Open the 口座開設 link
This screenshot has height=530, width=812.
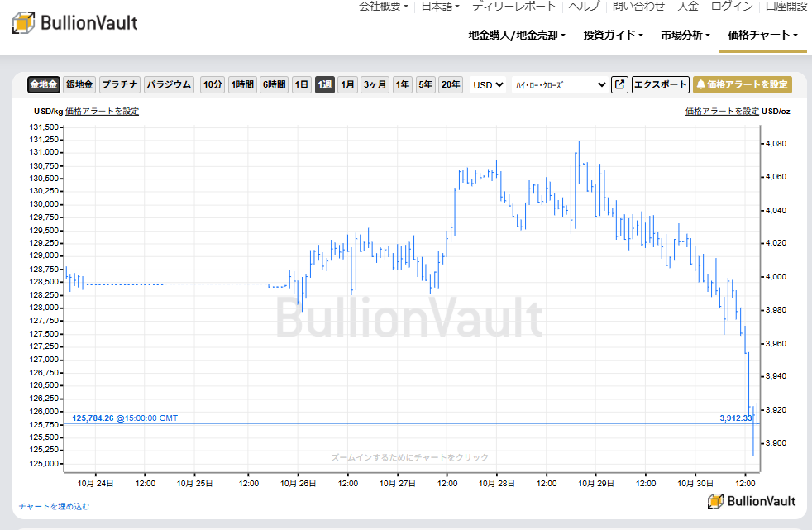(x=786, y=7)
